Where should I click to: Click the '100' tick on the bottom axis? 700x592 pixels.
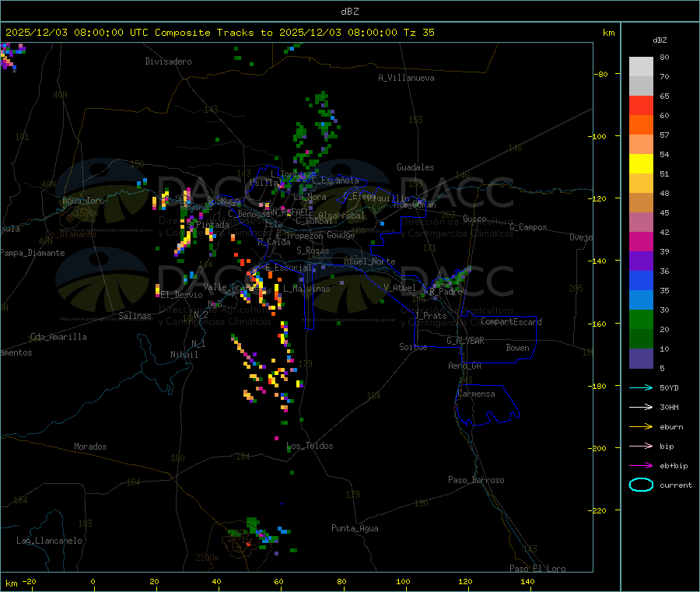click(403, 581)
